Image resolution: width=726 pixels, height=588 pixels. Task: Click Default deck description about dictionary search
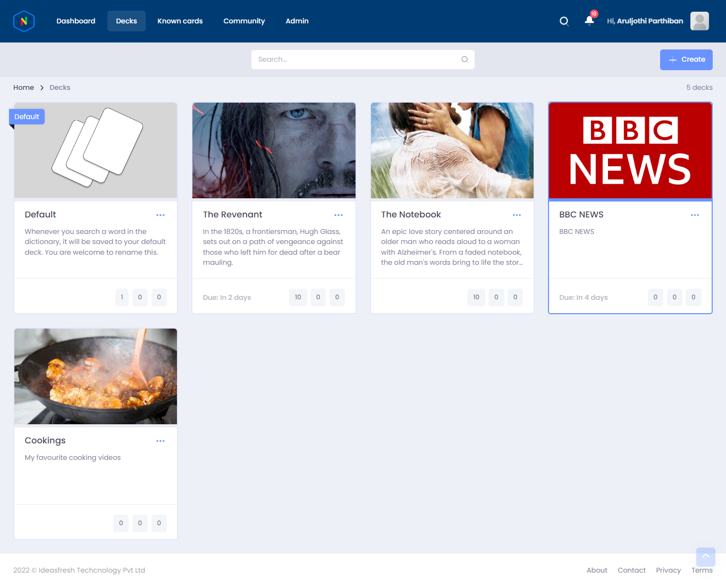tap(95, 242)
